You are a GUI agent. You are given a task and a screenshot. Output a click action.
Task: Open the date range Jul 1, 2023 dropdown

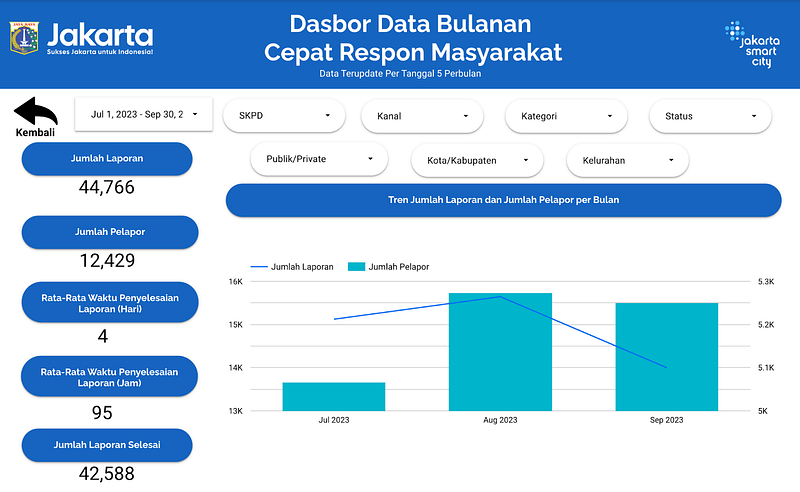[x=143, y=114]
